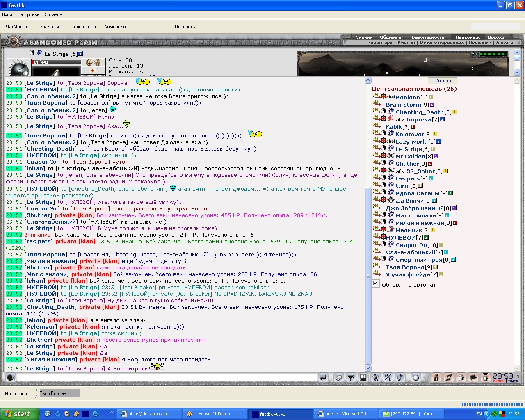The height and width of the screenshot is (420, 525).
Task: Open the Вход menu
Action: point(7,14)
